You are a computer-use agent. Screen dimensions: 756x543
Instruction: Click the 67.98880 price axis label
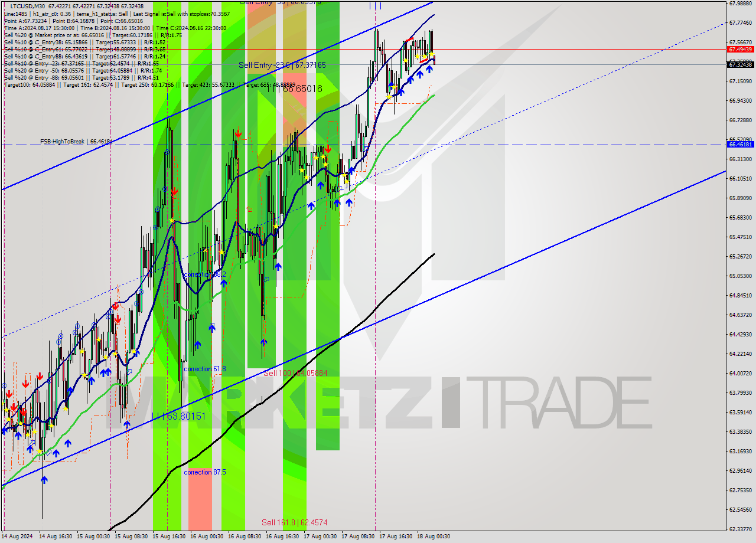point(741,3)
